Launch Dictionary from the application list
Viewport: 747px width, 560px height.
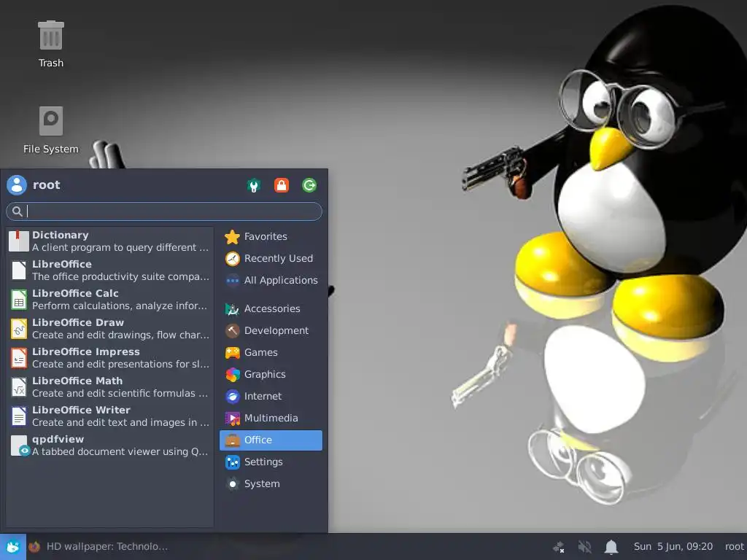109,241
